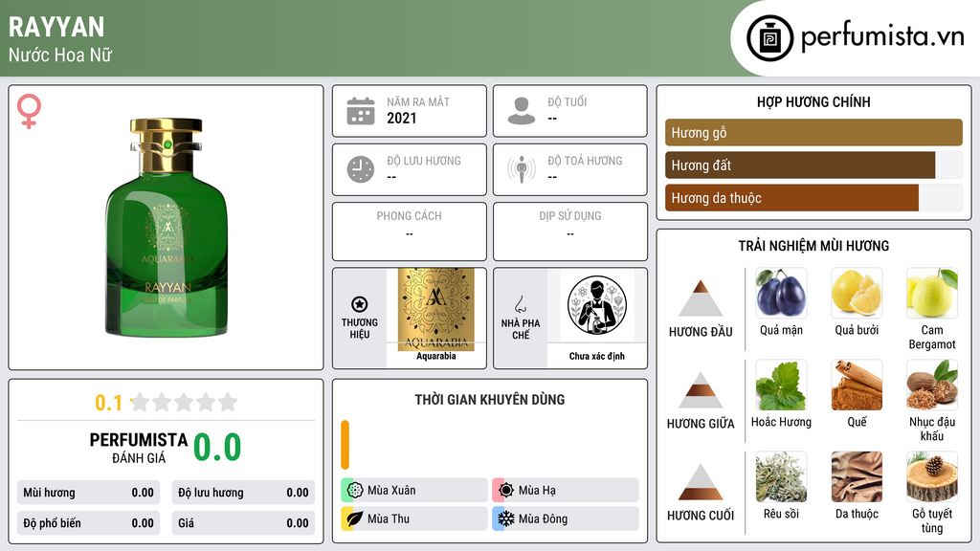Click the clock icon beside Độ Lưu Hương
Image resolution: width=980 pixels, height=551 pixels.
click(x=361, y=169)
